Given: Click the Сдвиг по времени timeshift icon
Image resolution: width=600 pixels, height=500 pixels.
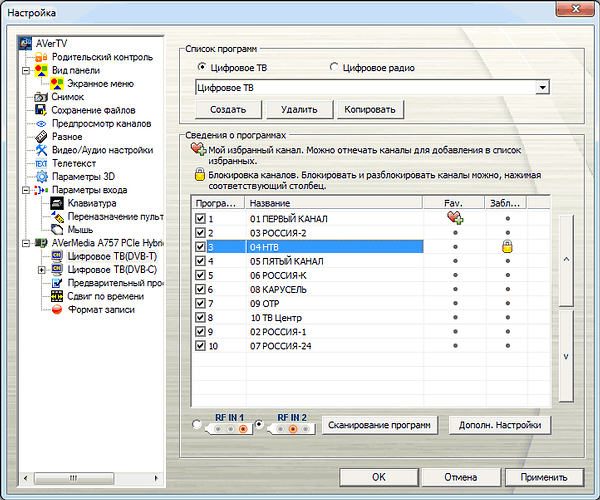Looking at the screenshot, I should coord(57,296).
